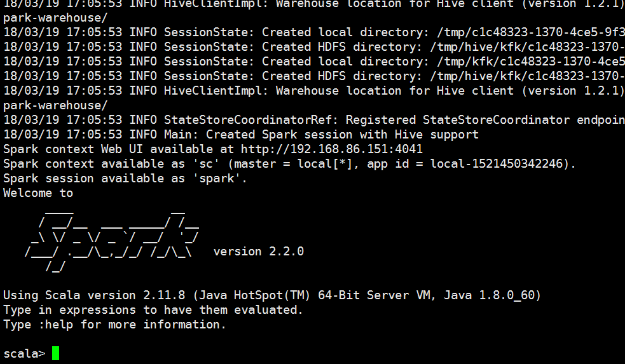Image resolution: width=625 pixels, height=364 pixels.
Task: Click the Spark Web UI URL http://192.168.86.151:4041
Action: click(x=332, y=149)
